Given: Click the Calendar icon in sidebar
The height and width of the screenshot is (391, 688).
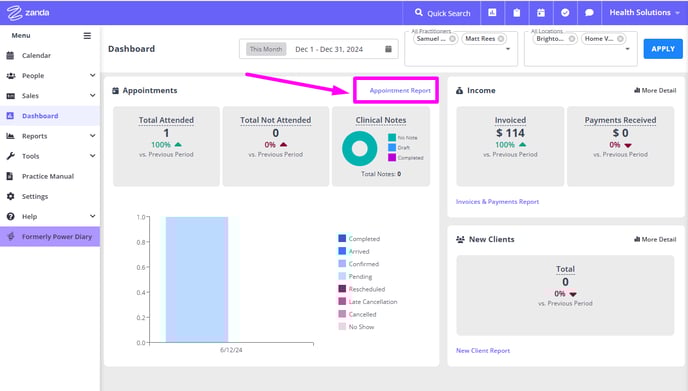Looking at the screenshot, I should pyautogui.click(x=11, y=55).
